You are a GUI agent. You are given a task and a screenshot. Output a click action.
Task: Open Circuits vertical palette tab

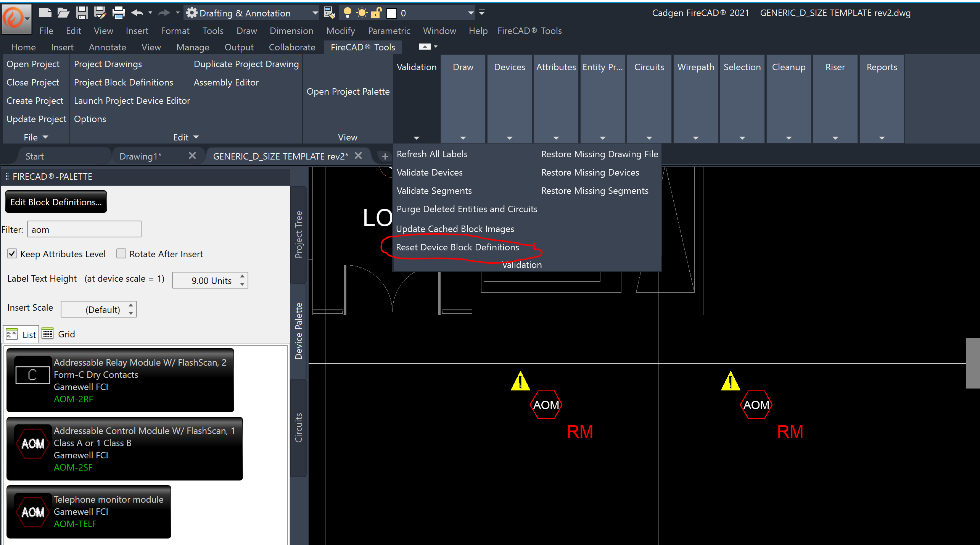pos(298,427)
